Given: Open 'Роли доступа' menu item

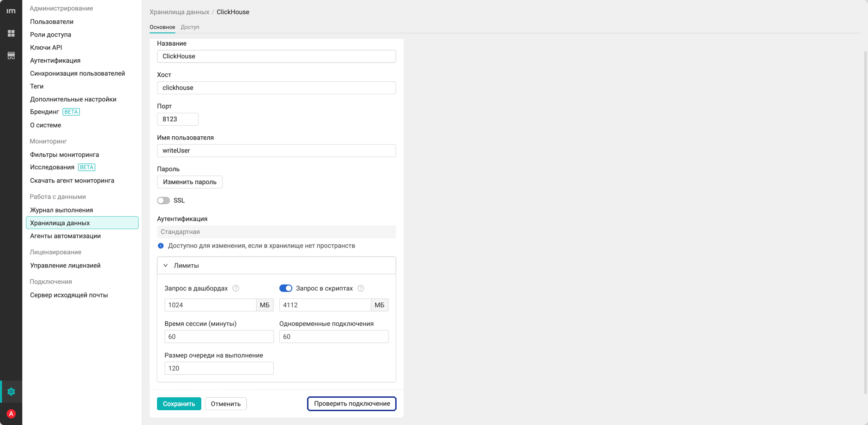Looking at the screenshot, I should pos(50,35).
